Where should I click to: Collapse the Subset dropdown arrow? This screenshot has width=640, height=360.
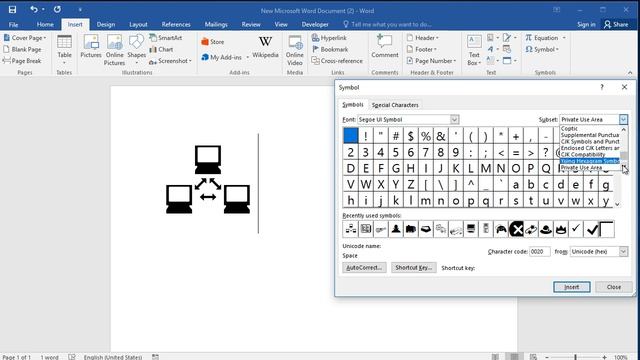[623, 119]
